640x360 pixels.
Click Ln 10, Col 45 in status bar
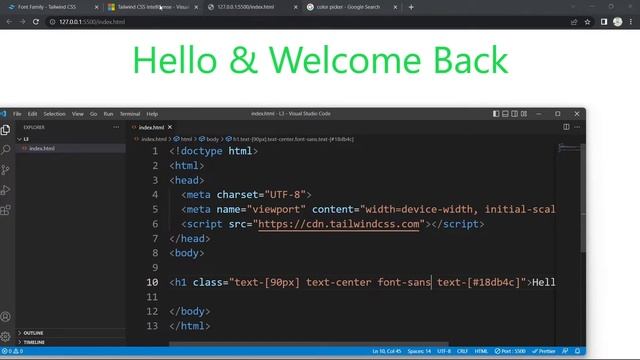tap(387, 351)
